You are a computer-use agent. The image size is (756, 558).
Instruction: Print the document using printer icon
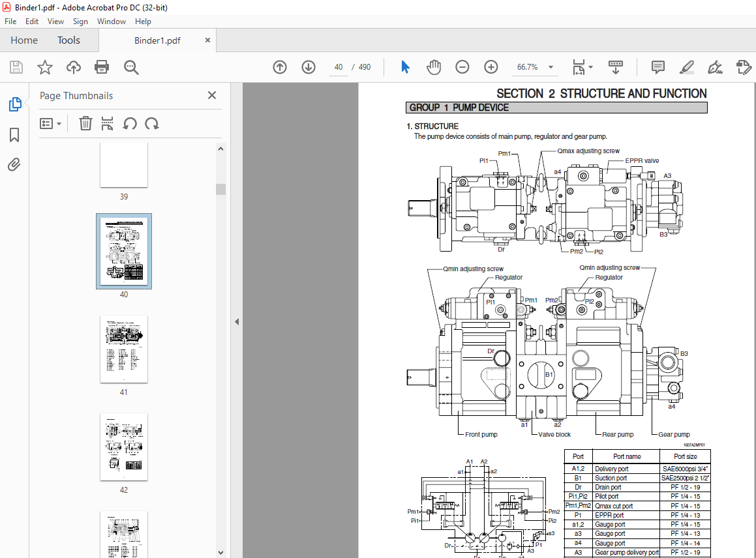102,67
